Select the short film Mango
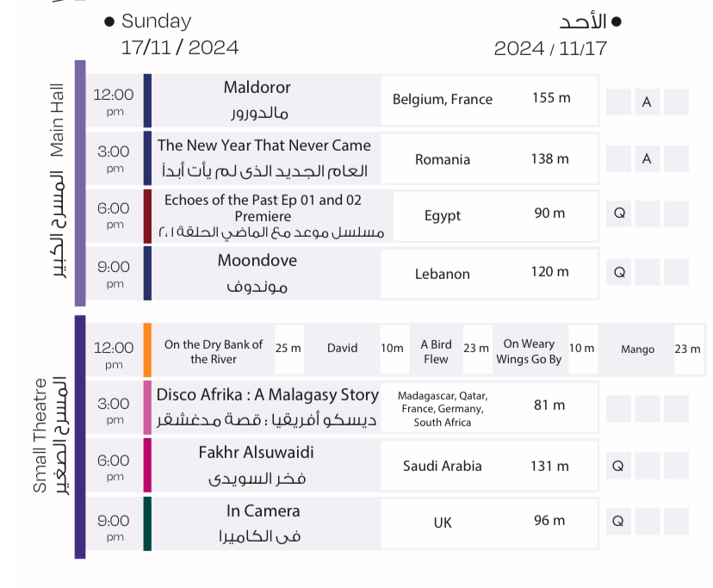Screen dimensions: 713x588 click(x=637, y=350)
